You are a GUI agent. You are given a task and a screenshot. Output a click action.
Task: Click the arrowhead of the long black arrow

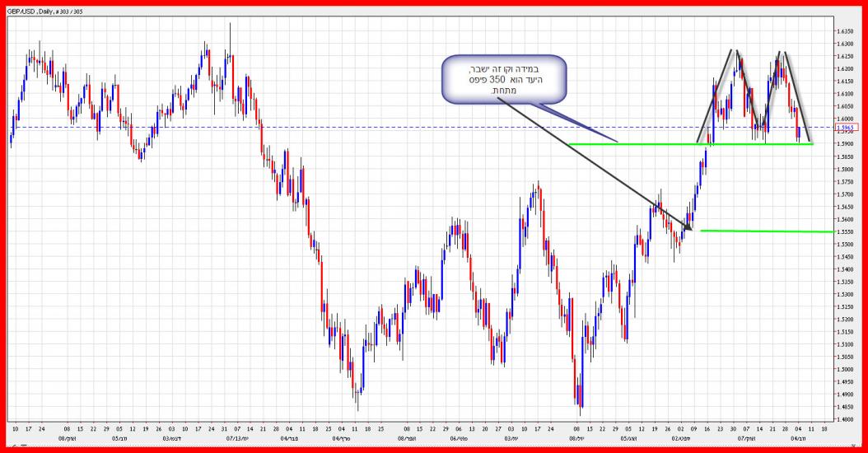click(688, 227)
